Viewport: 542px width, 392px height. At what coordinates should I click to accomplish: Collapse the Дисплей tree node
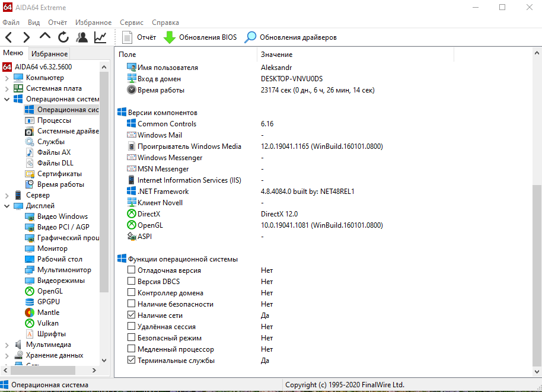point(7,206)
